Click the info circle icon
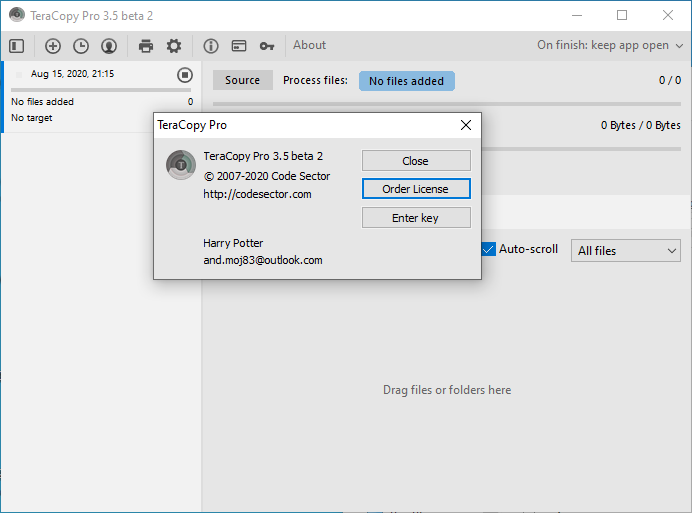 [211, 46]
